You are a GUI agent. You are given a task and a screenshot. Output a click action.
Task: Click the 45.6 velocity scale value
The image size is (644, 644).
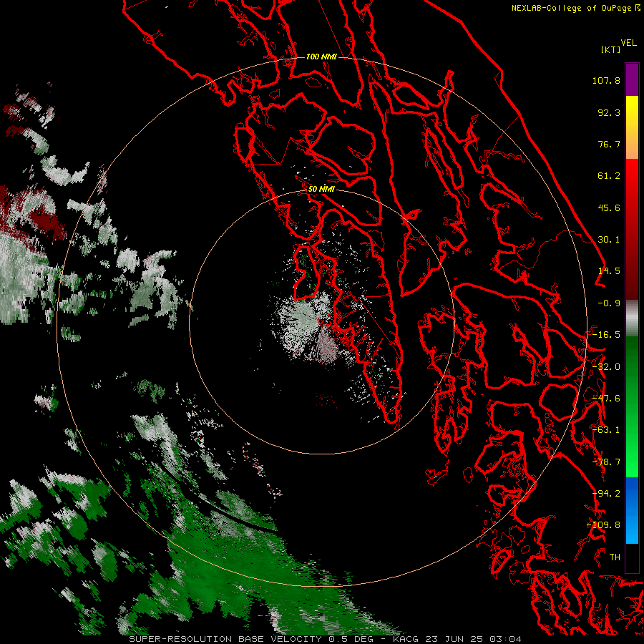pos(609,208)
